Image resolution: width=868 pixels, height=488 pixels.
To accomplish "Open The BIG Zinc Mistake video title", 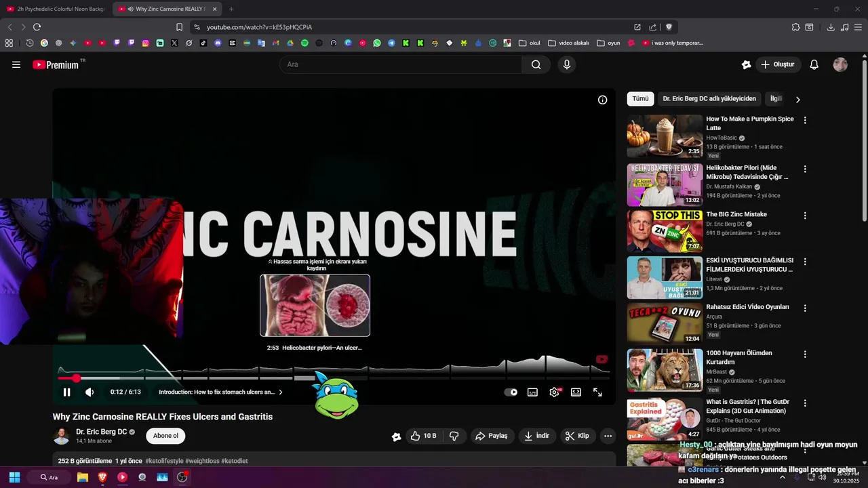I will pyautogui.click(x=736, y=214).
